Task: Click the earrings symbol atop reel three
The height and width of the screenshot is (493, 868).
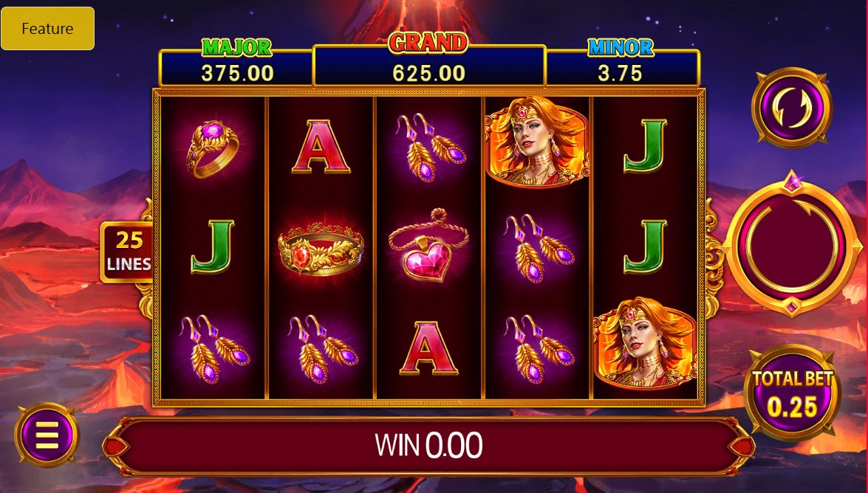Action: pos(430,147)
